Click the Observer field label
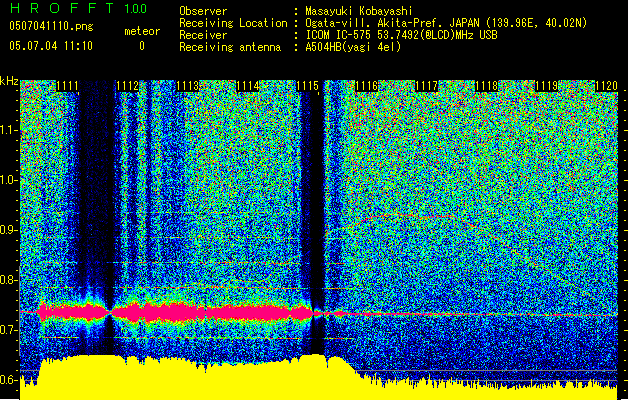The image size is (629, 400). coord(203,11)
